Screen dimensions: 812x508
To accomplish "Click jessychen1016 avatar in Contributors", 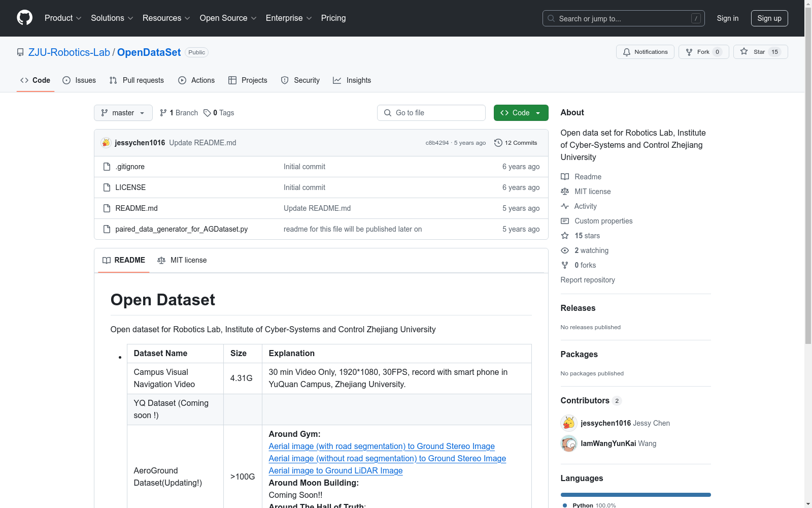I will pos(569,423).
